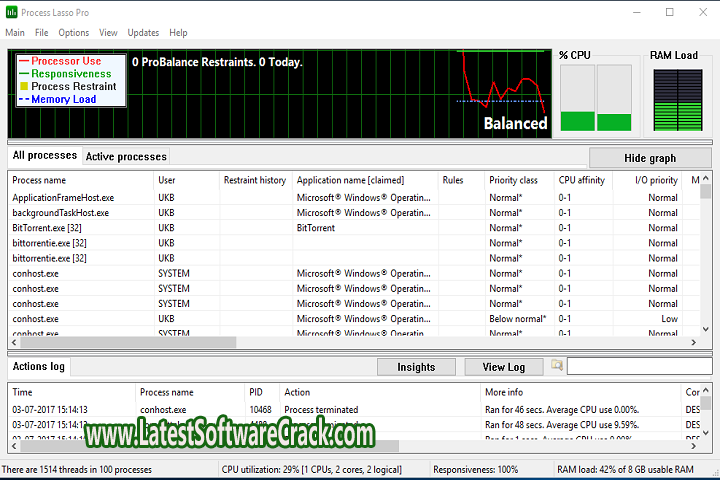Click the RAM Load meter graphic
This screenshot has width=720, height=480.
coord(673,99)
